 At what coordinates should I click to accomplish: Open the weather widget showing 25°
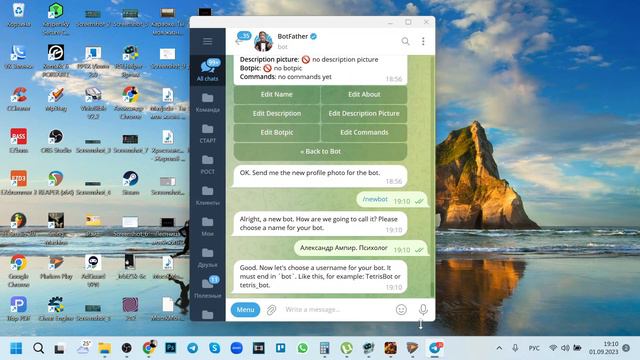click(x=83, y=347)
